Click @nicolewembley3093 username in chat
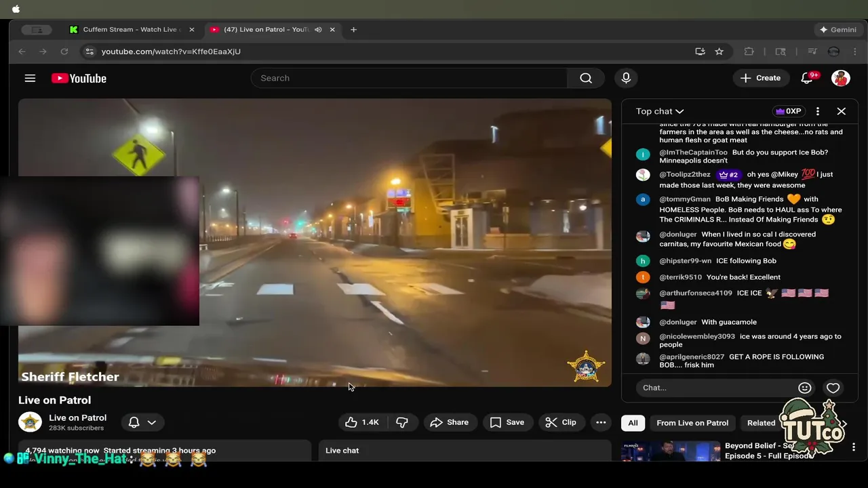The image size is (868, 488). coord(697,336)
